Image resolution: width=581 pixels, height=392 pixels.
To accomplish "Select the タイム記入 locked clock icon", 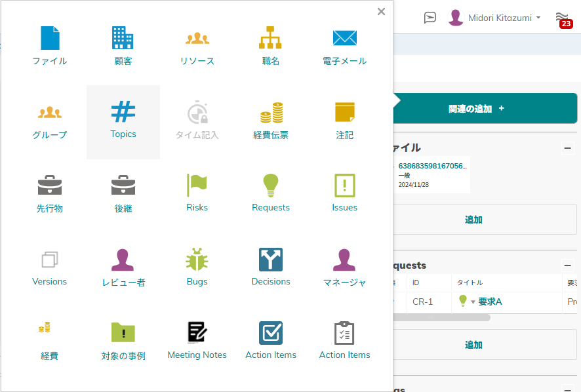I will (x=197, y=112).
